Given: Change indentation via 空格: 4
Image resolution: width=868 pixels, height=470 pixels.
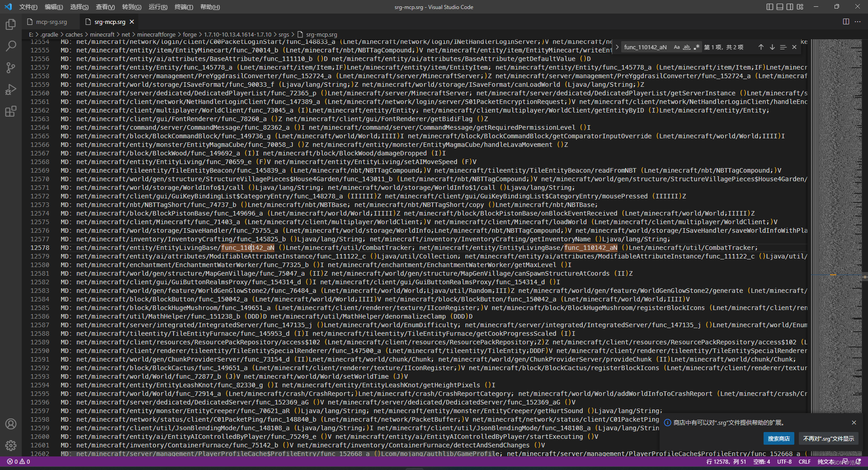Looking at the screenshot, I should click(762, 461).
